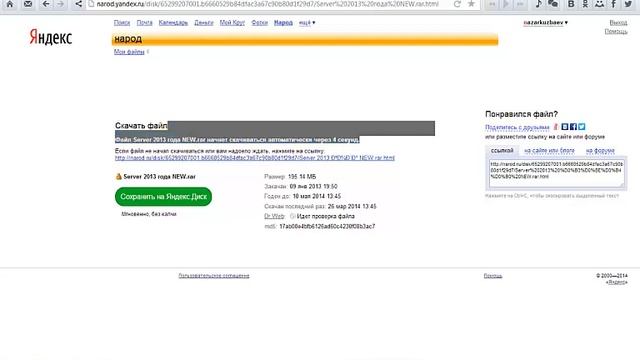The height and width of the screenshot is (360, 640).
Task: Open the footer 'Помощь' link
Action: [x=493, y=276]
